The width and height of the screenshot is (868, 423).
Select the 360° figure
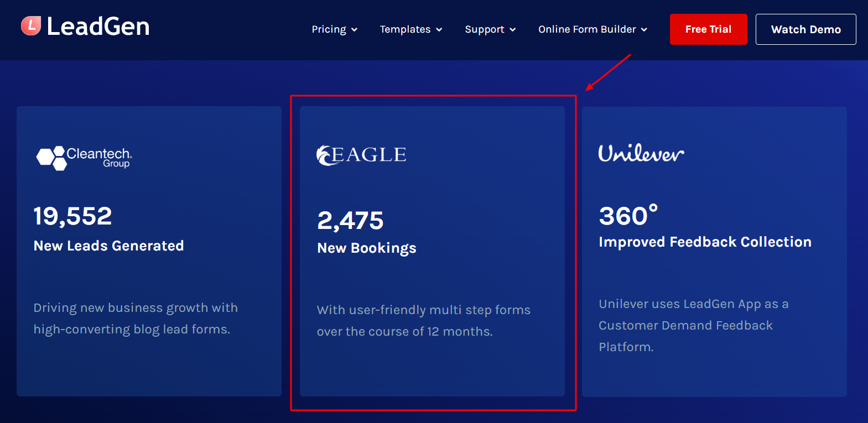click(x=628, y=215)
